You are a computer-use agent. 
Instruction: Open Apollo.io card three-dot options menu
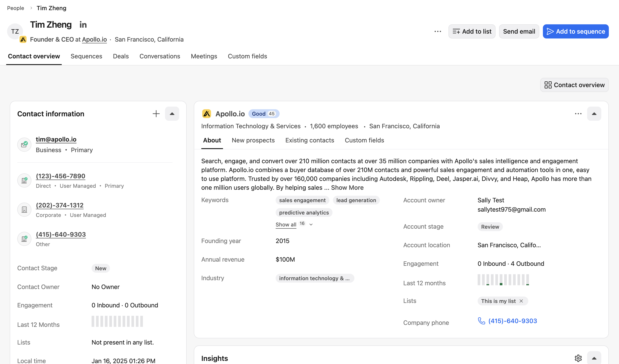click(578, 114)
